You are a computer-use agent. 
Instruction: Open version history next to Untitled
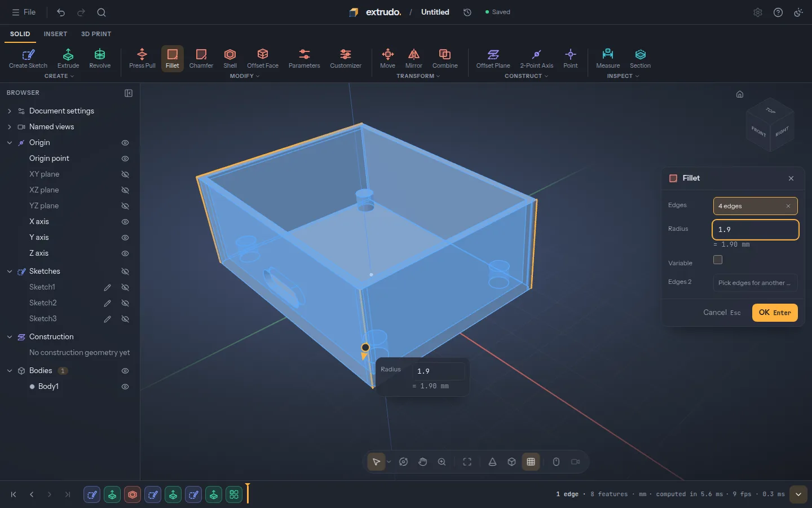click(x=467, y=12)
